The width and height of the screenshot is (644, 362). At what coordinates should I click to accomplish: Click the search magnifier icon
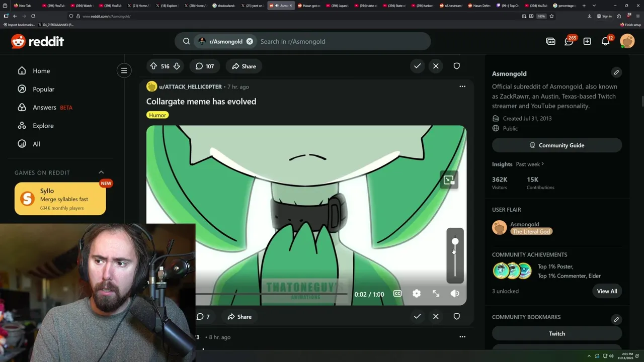(187, 41)
